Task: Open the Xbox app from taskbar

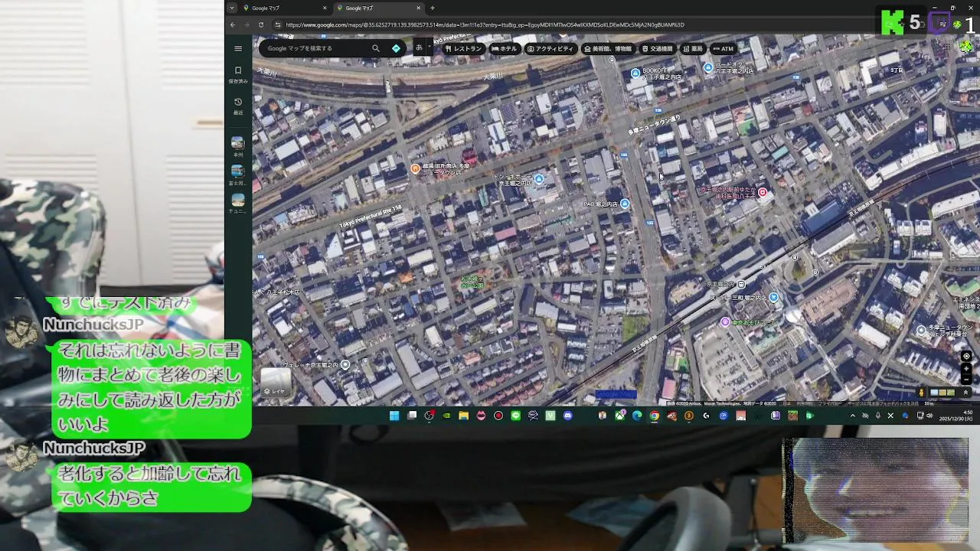Action: tap(620, 416)
